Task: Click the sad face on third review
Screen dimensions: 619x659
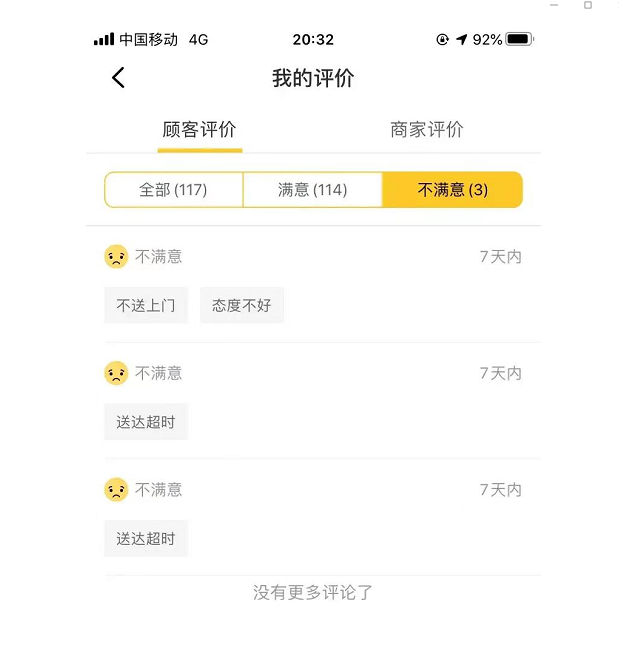Action: pos(116,490)
